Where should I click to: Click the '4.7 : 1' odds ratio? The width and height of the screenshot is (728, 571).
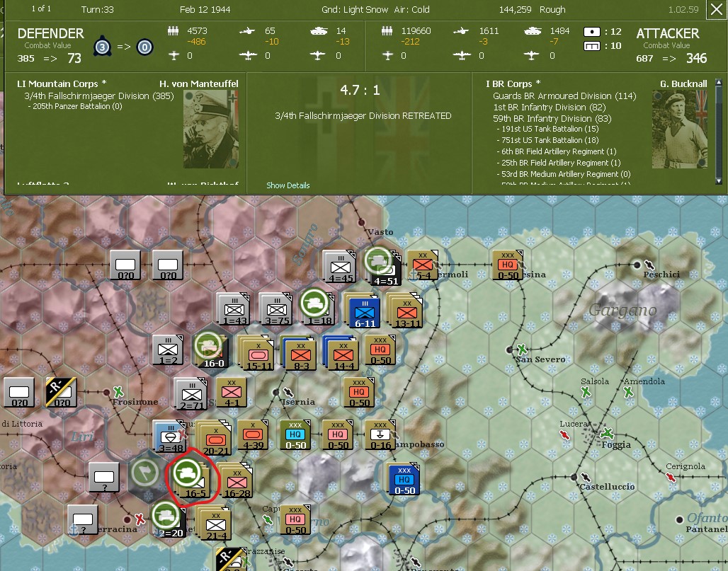tap(360, 90)
